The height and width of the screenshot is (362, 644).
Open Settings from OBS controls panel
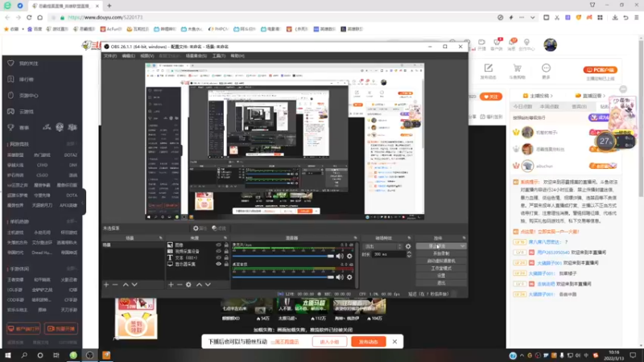441,275
